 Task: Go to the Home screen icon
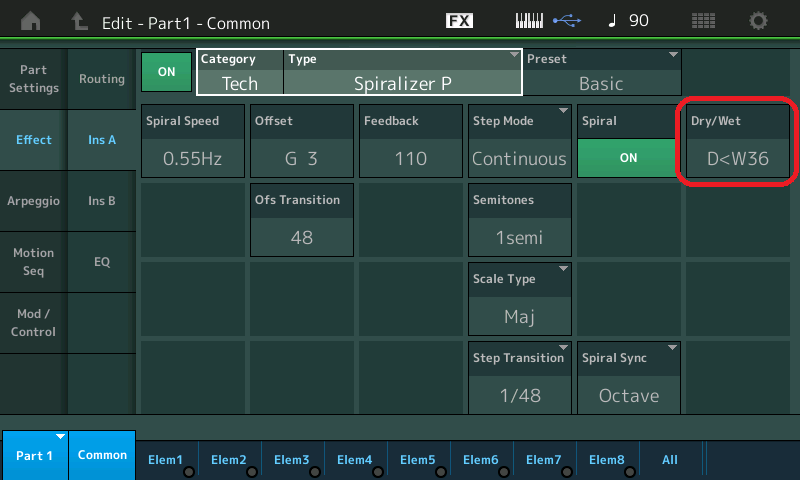tap(31, 21)
